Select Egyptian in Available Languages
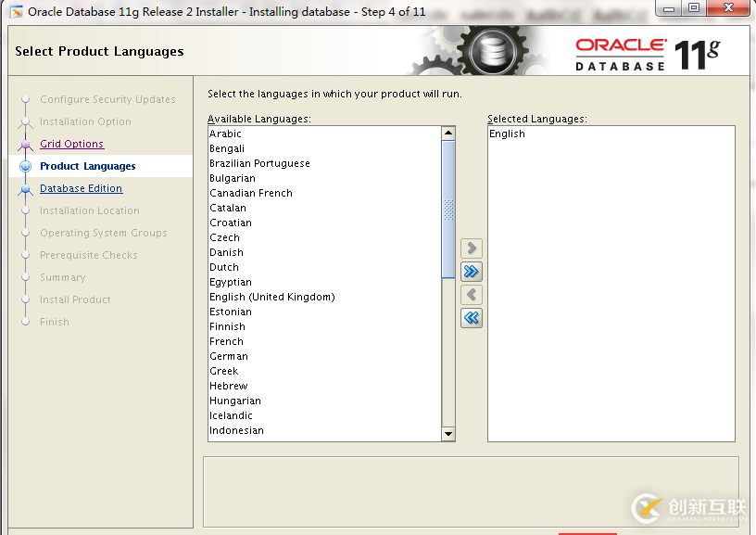Screen dimensions: 756x535 pos(324,282)
